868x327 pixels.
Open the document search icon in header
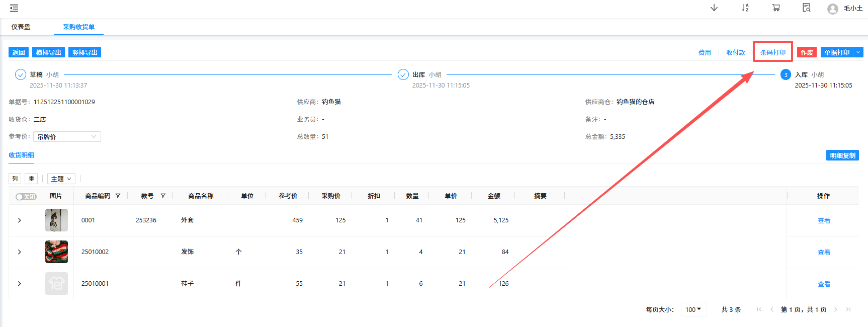pos(806,8)
